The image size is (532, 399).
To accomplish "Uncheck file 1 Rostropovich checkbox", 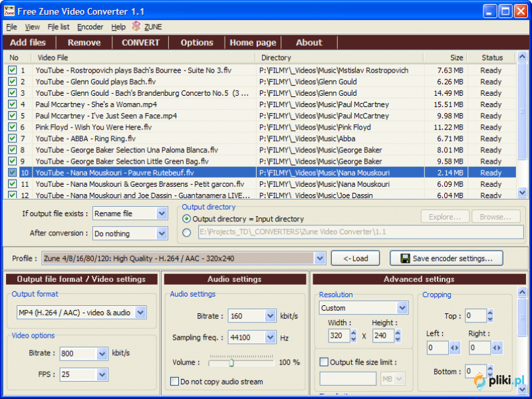I will (13, 70).
